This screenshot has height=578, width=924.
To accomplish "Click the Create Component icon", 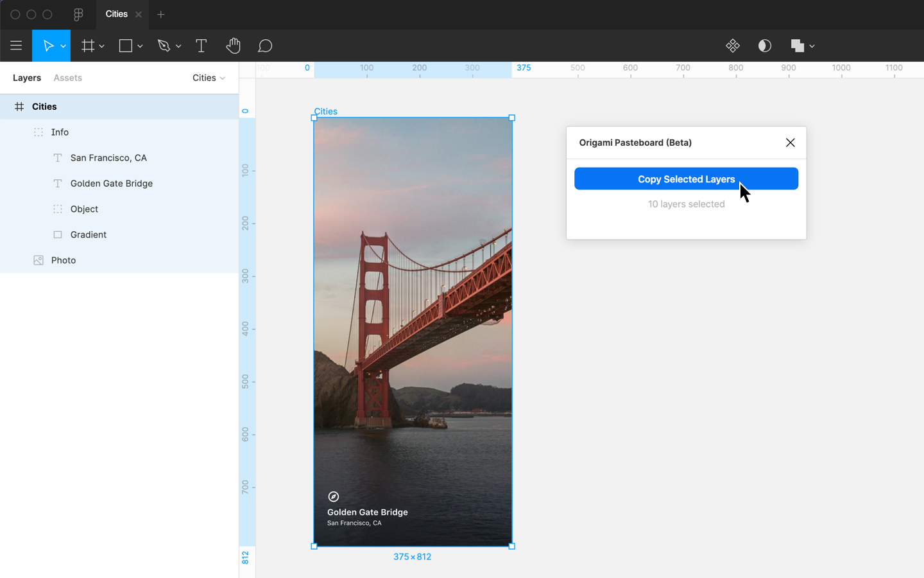I will (732, 46).
